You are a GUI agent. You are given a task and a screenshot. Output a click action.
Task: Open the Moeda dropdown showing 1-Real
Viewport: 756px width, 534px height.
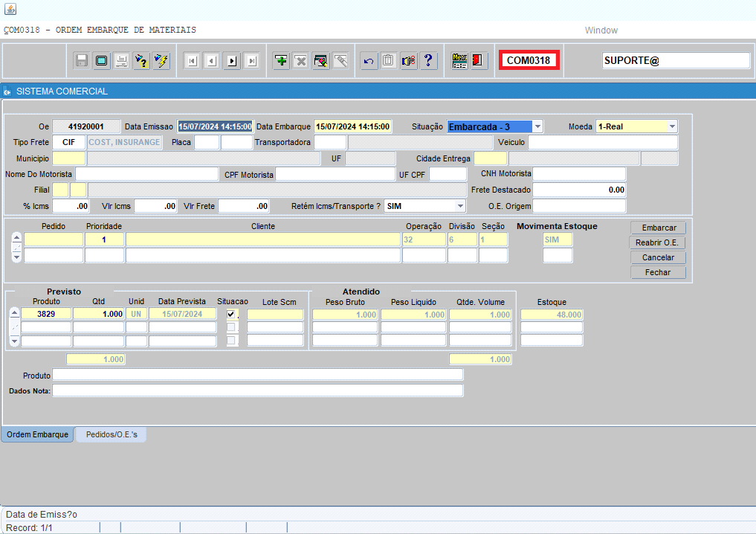pos(672,126)
